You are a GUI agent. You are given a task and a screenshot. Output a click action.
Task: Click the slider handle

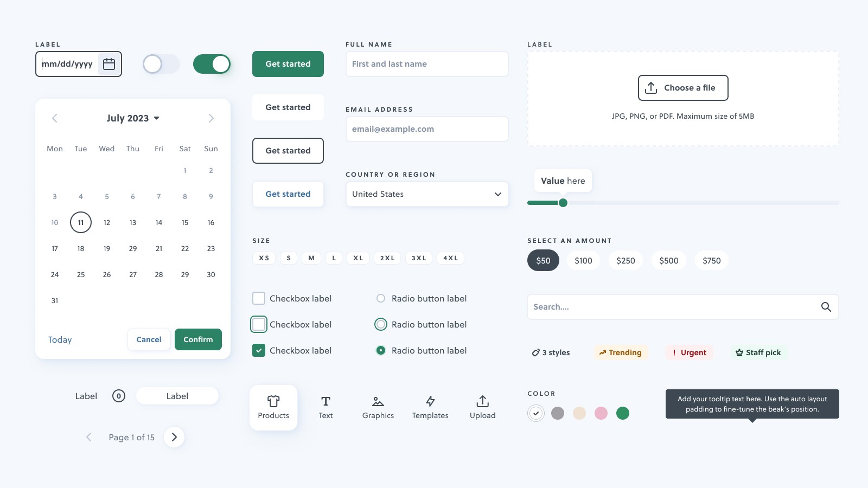[563, 203]
